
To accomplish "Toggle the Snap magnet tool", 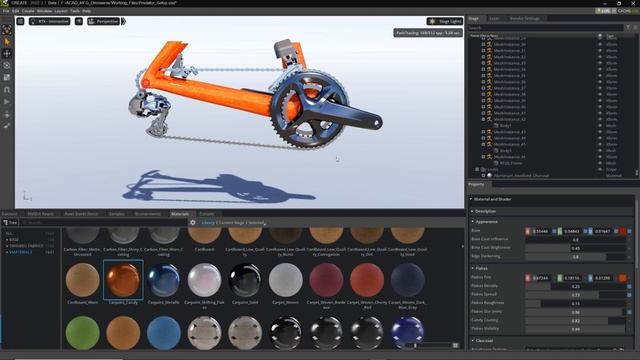I will click(7, 89).
